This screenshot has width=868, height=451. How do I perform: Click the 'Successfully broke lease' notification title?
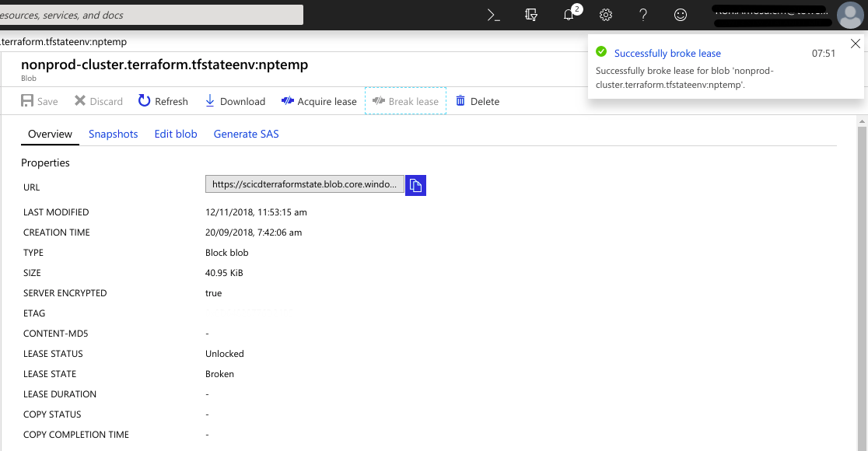point(667,54)
